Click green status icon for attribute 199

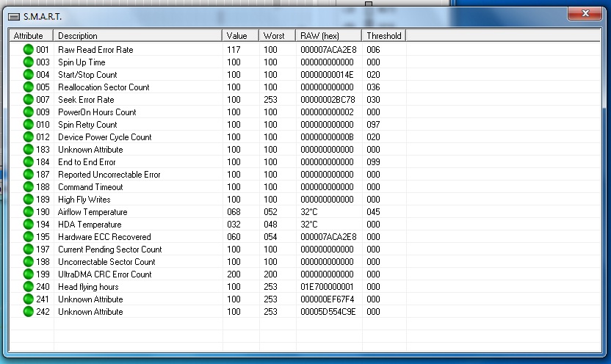(29, 274)
